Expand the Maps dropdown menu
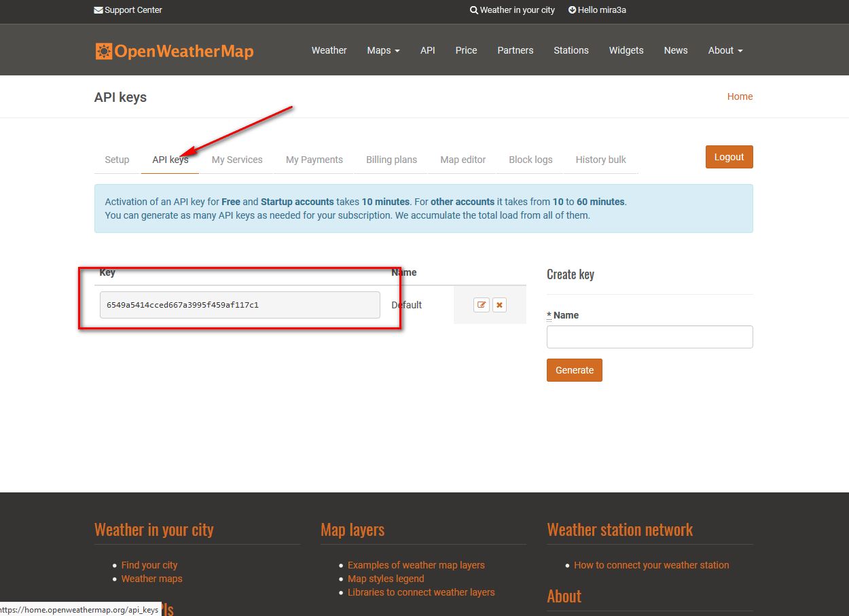The height and width of the screenshot is (616, 849). coord(383,50)
